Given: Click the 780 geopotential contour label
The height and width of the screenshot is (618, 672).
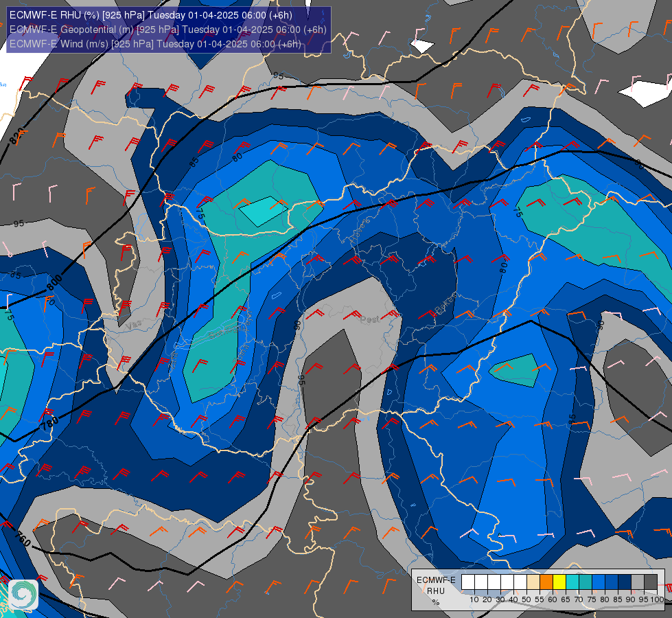Looking at the screenshot, I should (x=49, y=423).
